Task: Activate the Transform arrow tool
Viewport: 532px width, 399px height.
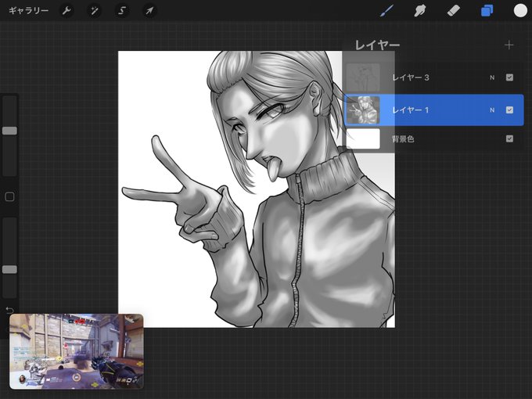Action: tap(149, 11)
